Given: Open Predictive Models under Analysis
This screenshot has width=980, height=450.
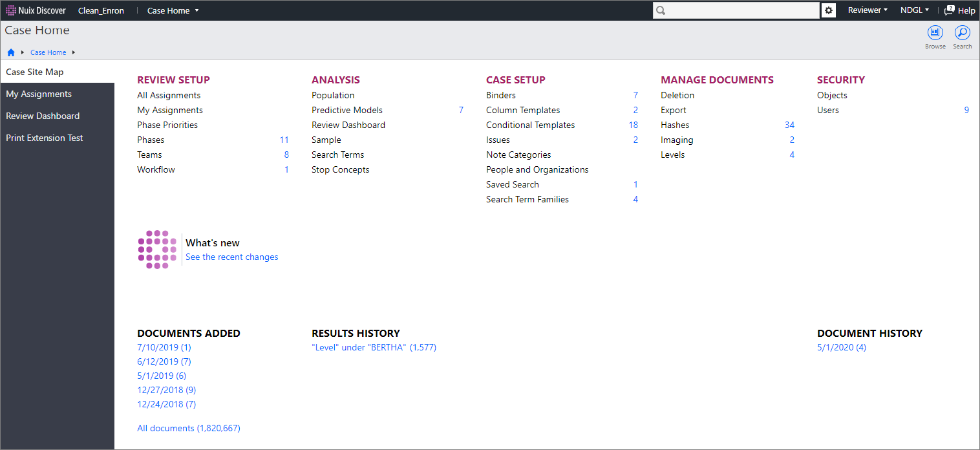Looking at the screenshot, I should tap(346, 110).
